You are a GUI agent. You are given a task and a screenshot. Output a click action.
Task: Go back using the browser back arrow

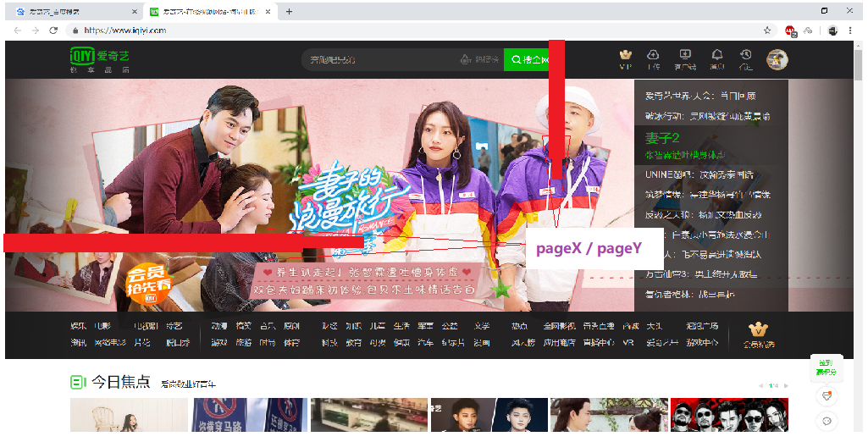[x=18, y=30]
